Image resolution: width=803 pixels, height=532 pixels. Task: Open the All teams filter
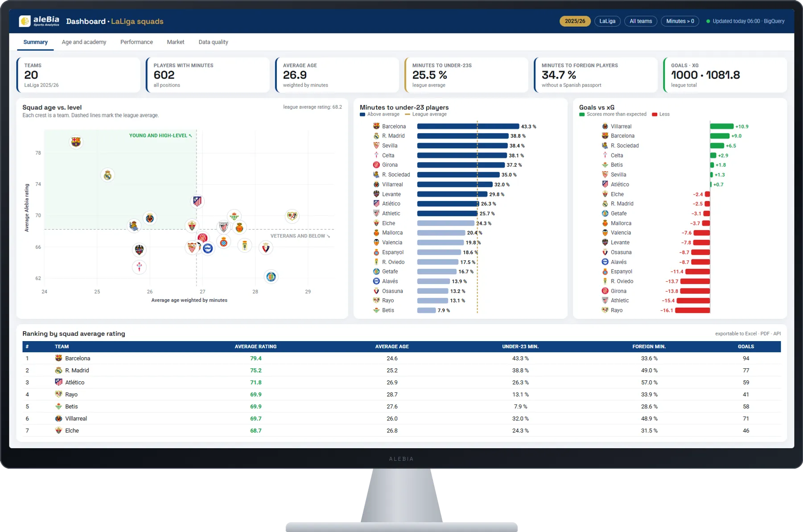[641, 21]
